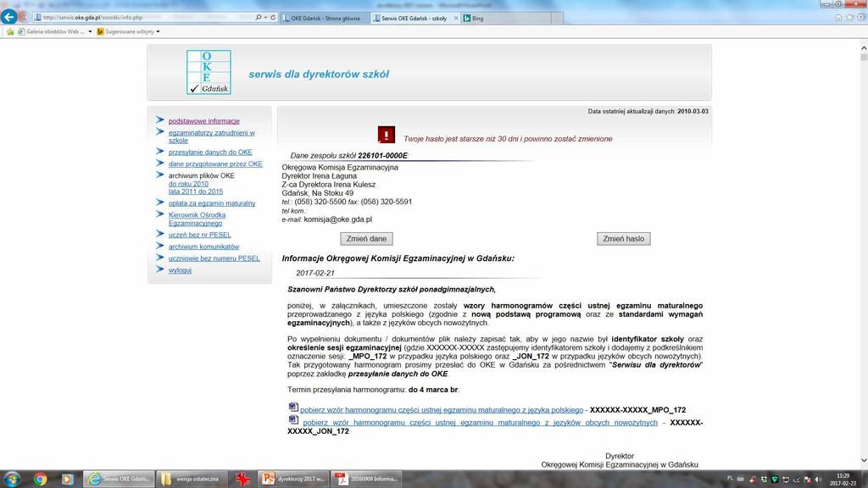The height and width of the screenshot is (488, 868).
Task: Open Sugerowane witryny favorites dropdown
Action: tap(129, 31)
